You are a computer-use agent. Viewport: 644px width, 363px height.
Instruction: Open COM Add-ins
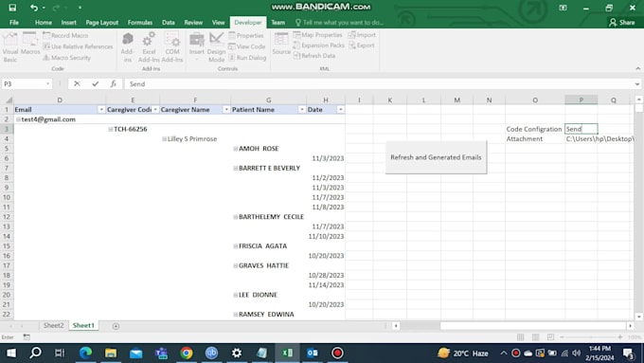172,47
